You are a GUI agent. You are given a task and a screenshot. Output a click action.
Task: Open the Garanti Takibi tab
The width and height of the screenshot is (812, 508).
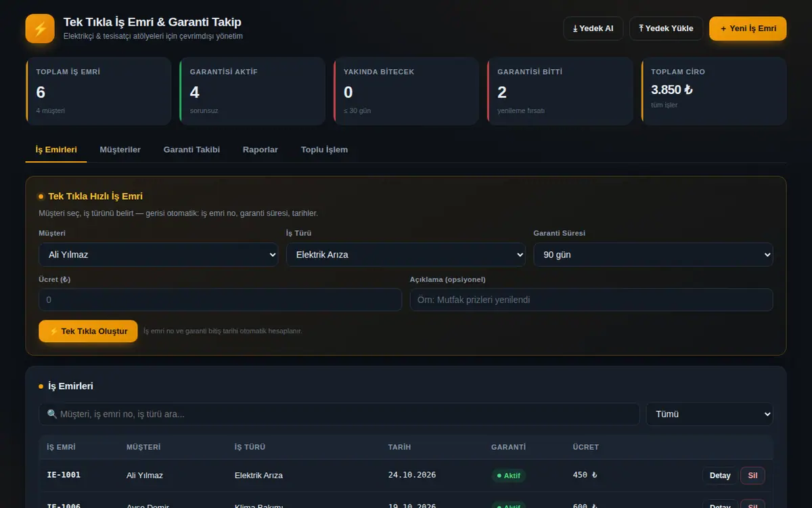(x=191, y=150)
